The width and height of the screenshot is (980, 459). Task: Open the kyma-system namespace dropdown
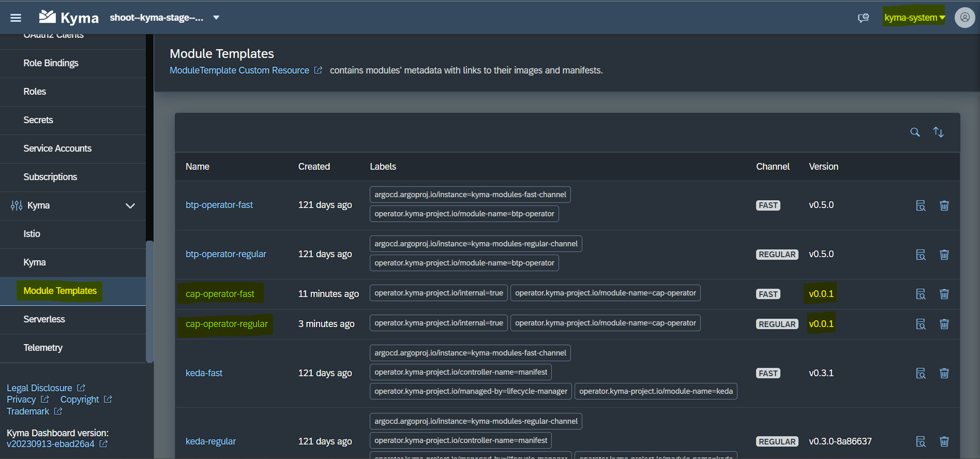pos(914,18)
